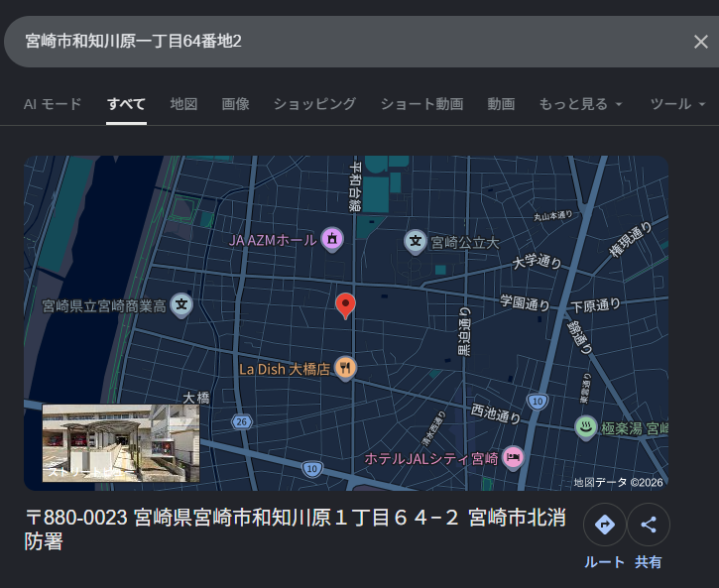
Task: Open the 地図 tab
Action: (183, 104)
